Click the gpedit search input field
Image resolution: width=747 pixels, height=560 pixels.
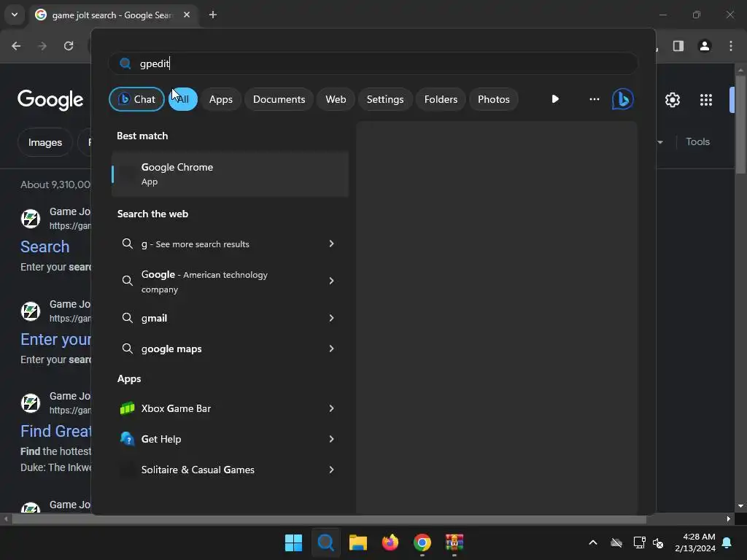(373, 63)
